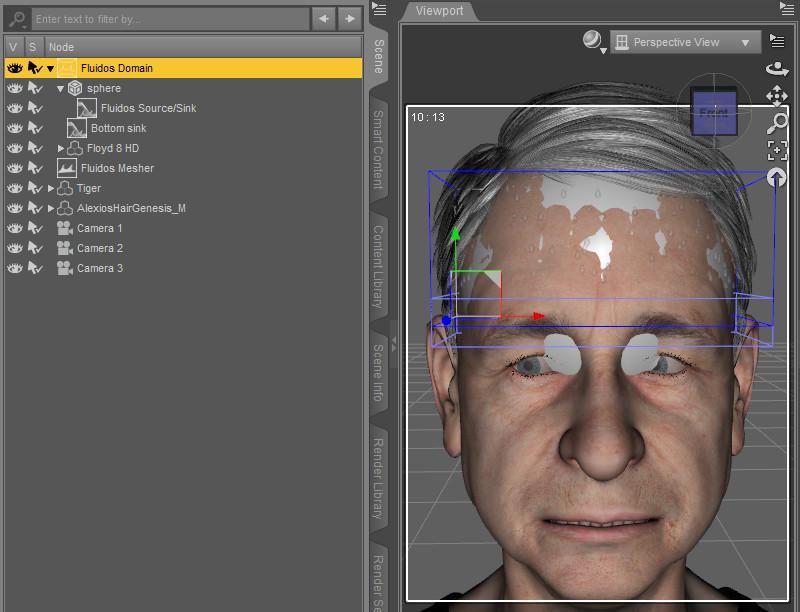
Task: Click the 'Enter text to filter by' field
Action: coord(170,19)
